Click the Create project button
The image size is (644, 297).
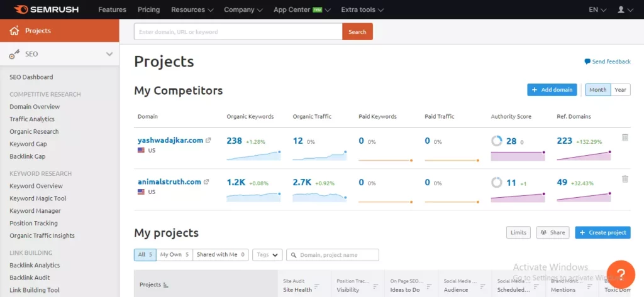[x=602, y=232]
